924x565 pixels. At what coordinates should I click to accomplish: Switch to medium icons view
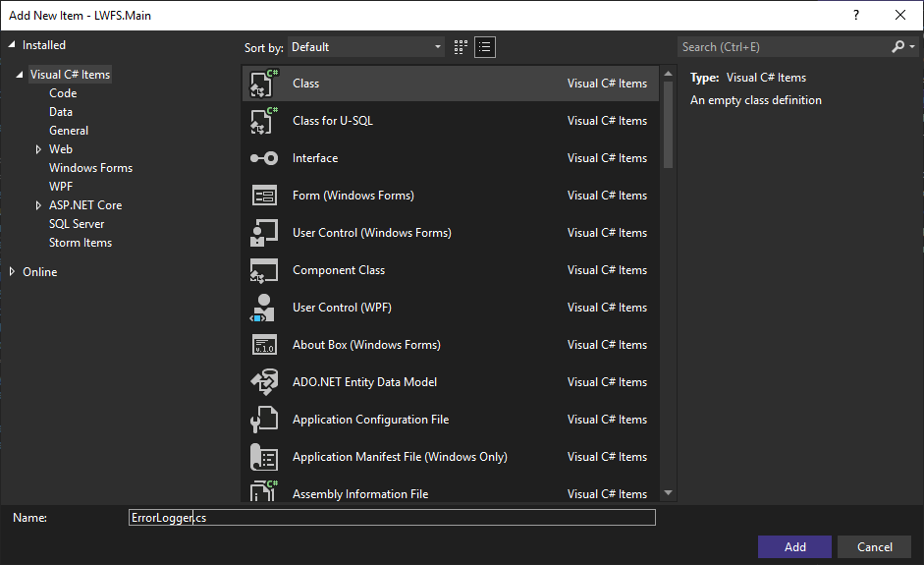point(461,47)
